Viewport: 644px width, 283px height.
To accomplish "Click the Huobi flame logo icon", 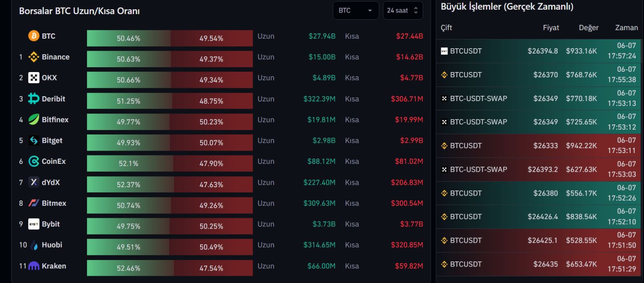I will click(x=35, y=245).
